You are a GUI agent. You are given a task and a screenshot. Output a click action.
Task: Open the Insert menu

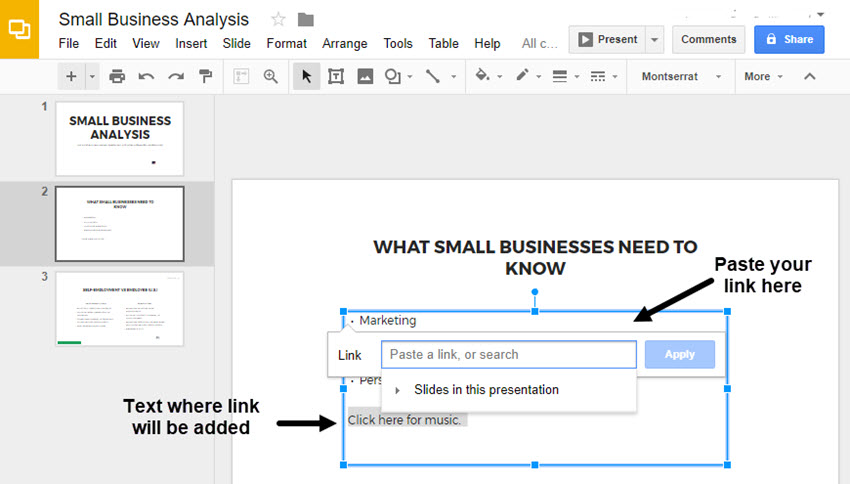click(191, 43)
